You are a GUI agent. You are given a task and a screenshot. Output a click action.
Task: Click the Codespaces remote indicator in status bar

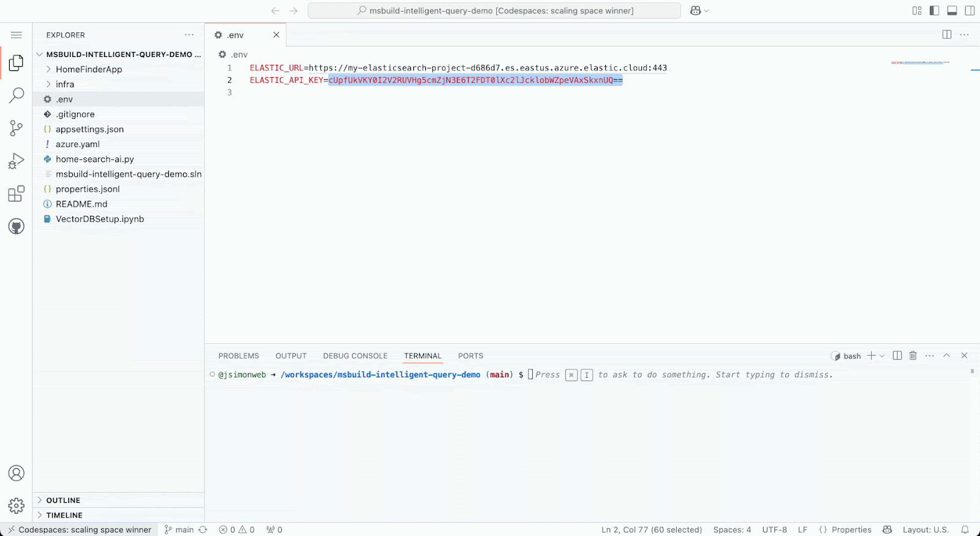click(x=80, y=530)
